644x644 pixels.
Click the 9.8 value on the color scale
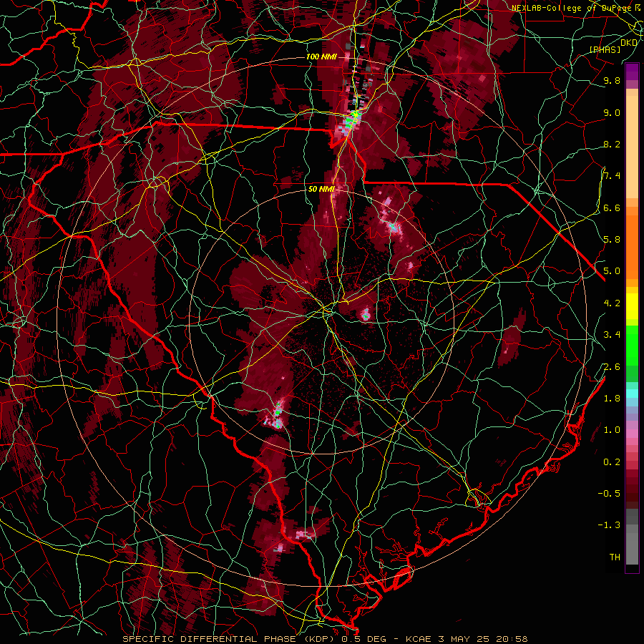(612, 80)
